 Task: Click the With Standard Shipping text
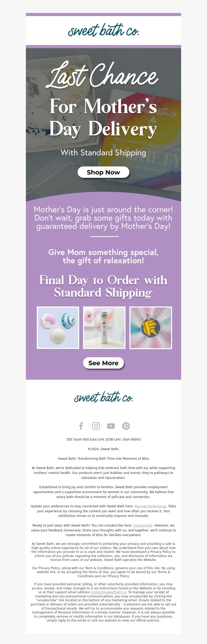point(103,153)
